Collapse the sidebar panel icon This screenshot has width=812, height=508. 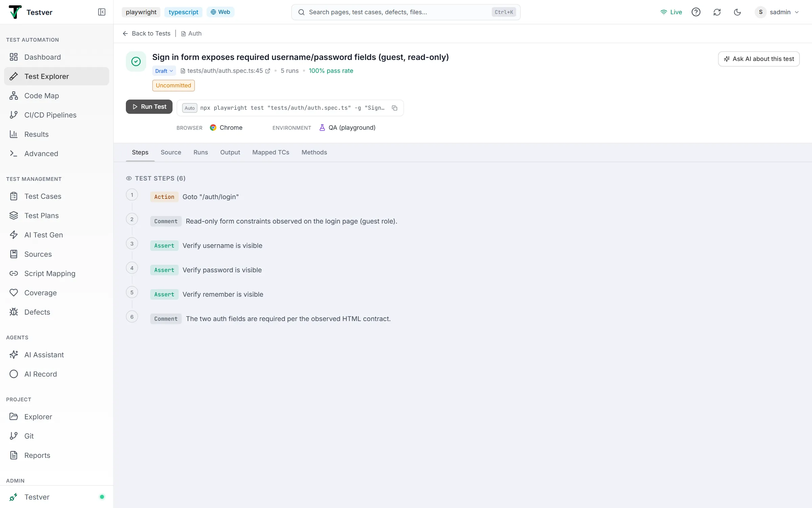pos(101,12)
